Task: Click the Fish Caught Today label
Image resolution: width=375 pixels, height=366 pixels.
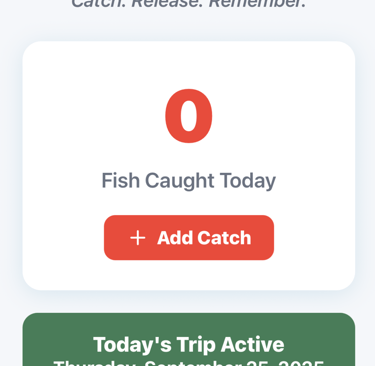Action: 189,181
